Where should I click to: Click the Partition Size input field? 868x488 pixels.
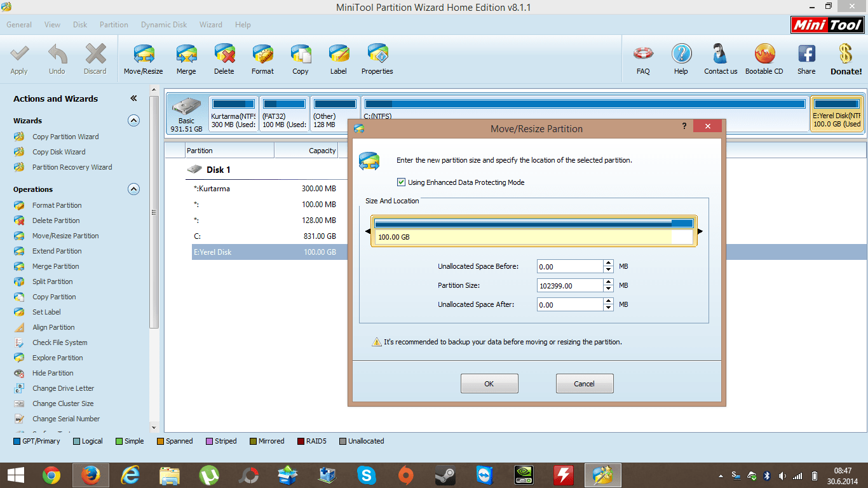pyautogui.click(x=570, y=286)
